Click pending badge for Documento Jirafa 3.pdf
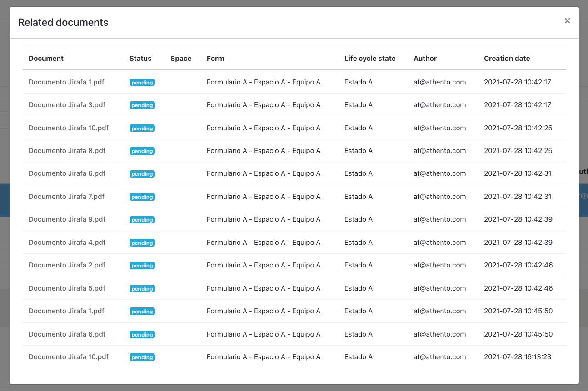 pos(142,105)
